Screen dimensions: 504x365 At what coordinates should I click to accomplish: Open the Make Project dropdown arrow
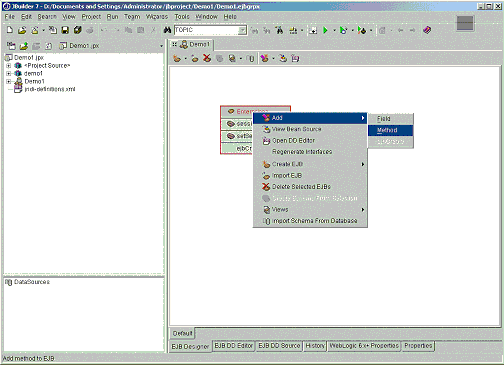click(x=302, y=30)
